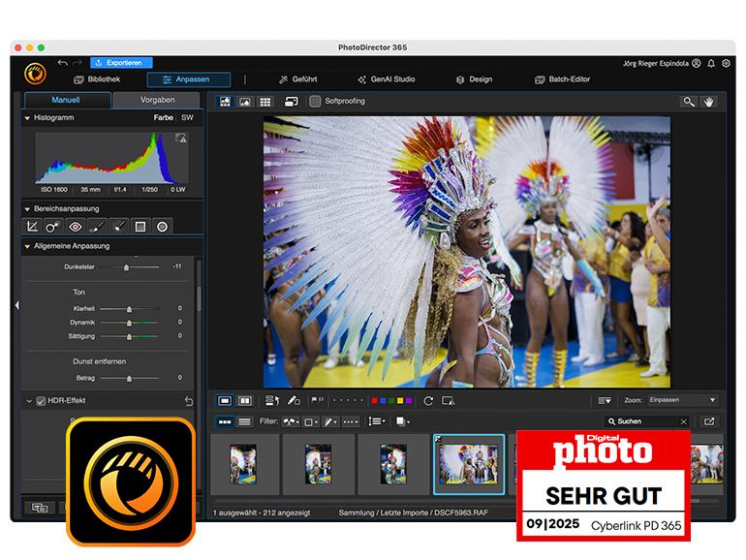
Task: Open the settings gear in top bar
Action: (726, 63)
